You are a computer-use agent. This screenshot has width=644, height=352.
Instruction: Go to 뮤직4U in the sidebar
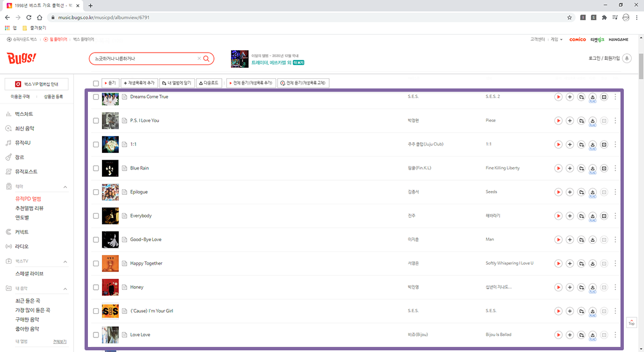tap(22, 143)
